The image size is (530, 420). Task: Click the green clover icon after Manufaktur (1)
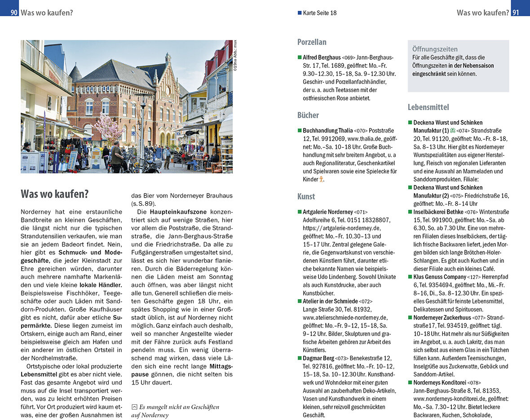453,131
